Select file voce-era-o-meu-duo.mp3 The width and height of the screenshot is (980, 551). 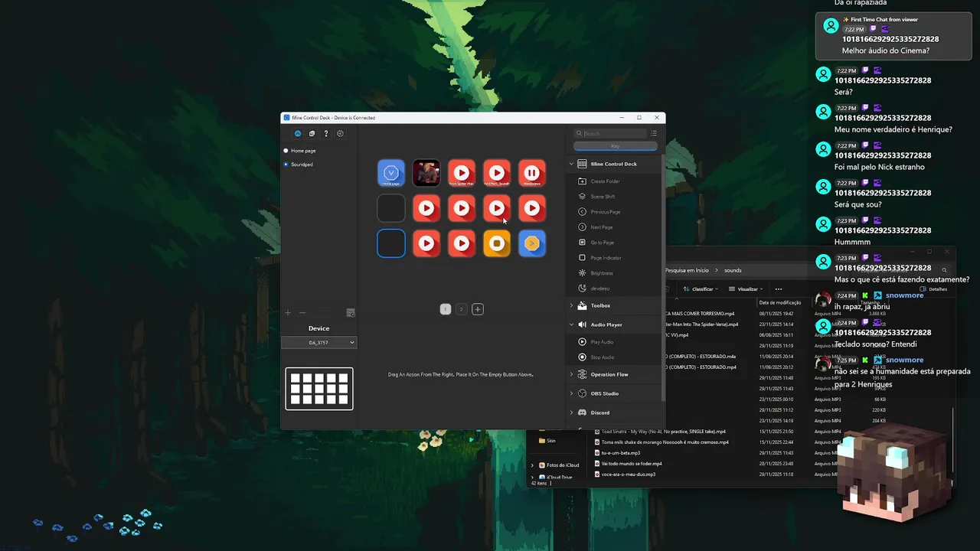626,474
